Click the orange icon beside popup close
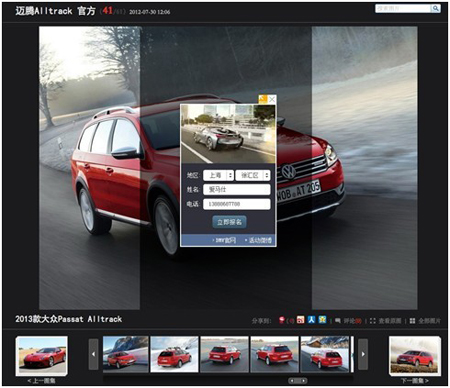 pyautogui.click(x=263, y=99)
